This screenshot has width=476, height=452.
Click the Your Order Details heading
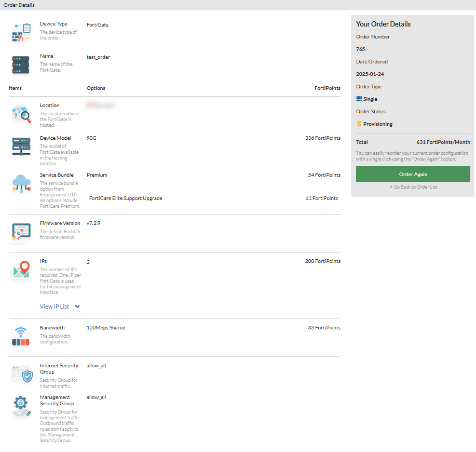click(x=383, y=24)
